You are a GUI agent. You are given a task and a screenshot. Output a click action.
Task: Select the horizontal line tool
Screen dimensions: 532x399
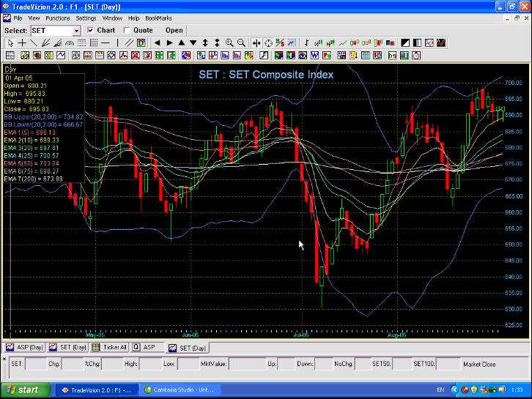click(x=106, y=43)
